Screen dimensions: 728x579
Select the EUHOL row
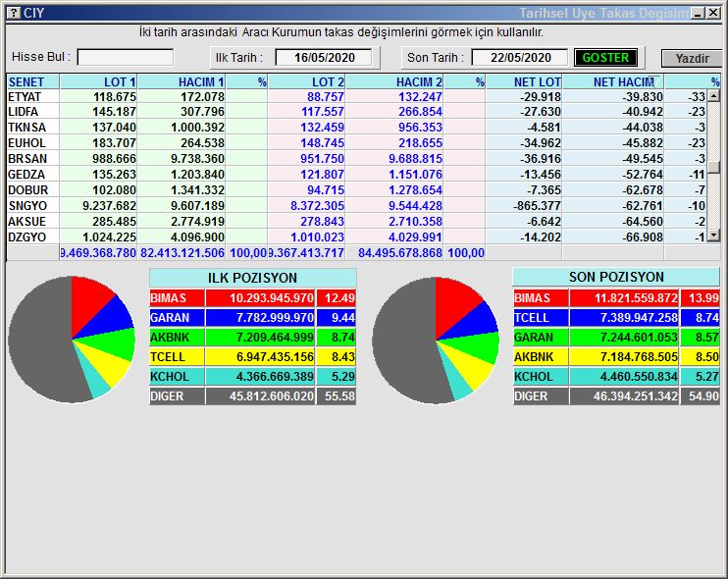[x=356, y=143]
